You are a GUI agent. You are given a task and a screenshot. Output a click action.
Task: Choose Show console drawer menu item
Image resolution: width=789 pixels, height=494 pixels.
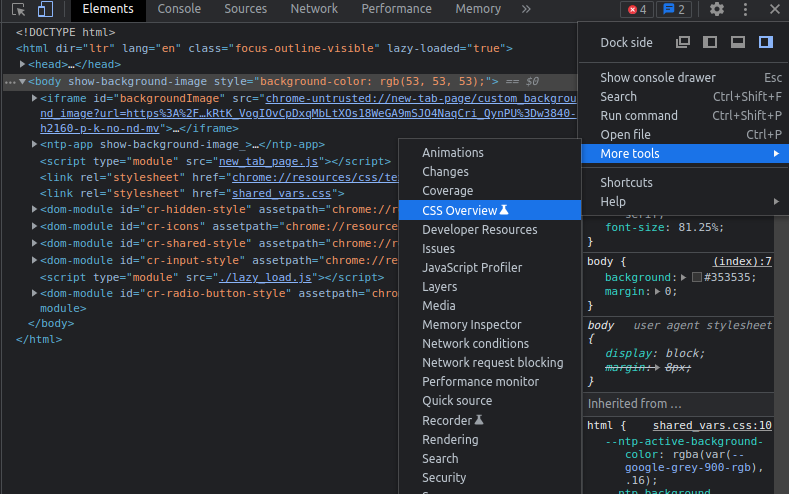click(685, 77)
